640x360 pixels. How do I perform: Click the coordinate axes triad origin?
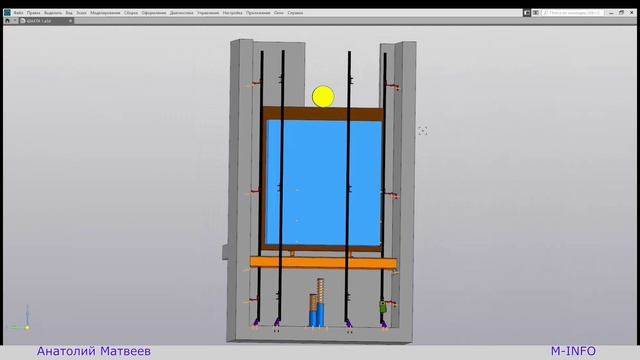click(27, 327)
